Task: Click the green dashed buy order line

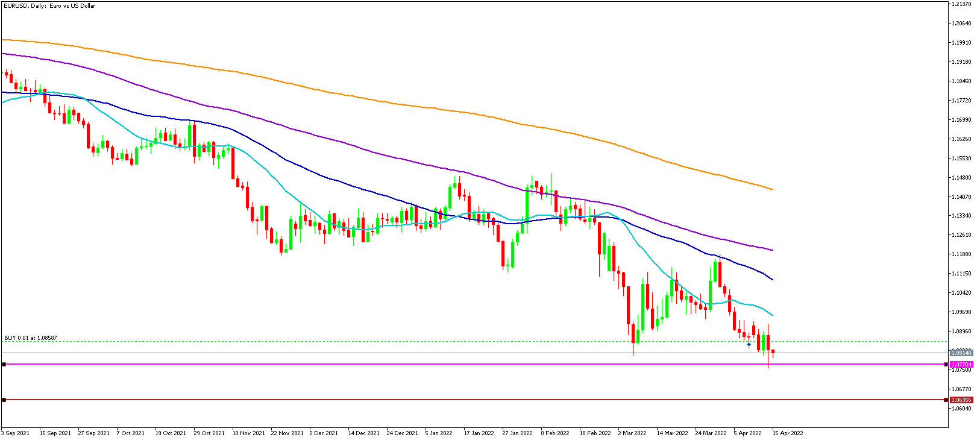Action: tap(422, 342)
